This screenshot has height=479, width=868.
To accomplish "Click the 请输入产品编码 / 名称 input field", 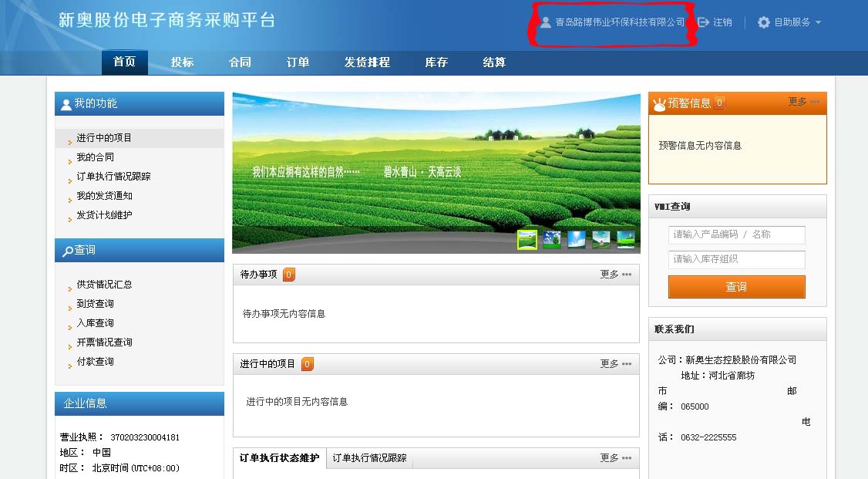I will [736, 234].
